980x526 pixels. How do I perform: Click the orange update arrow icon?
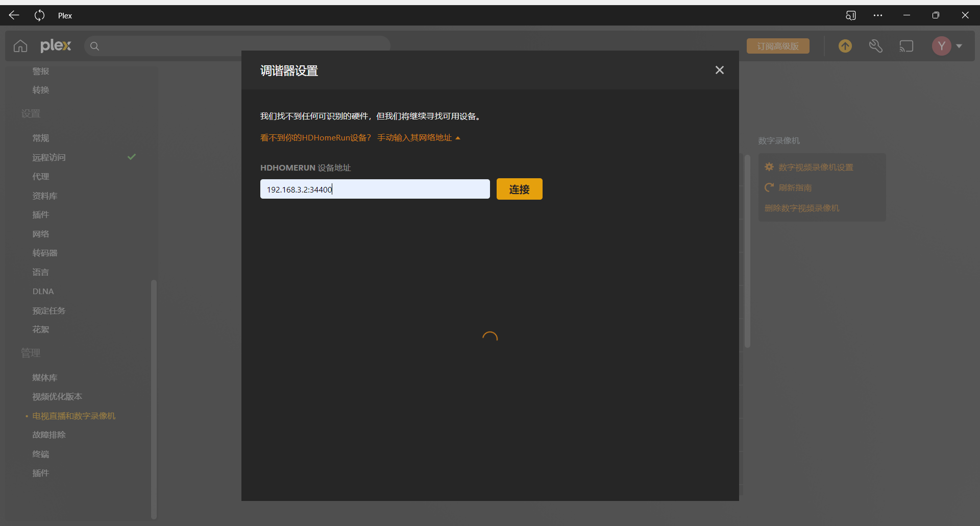tap(845, 46)
